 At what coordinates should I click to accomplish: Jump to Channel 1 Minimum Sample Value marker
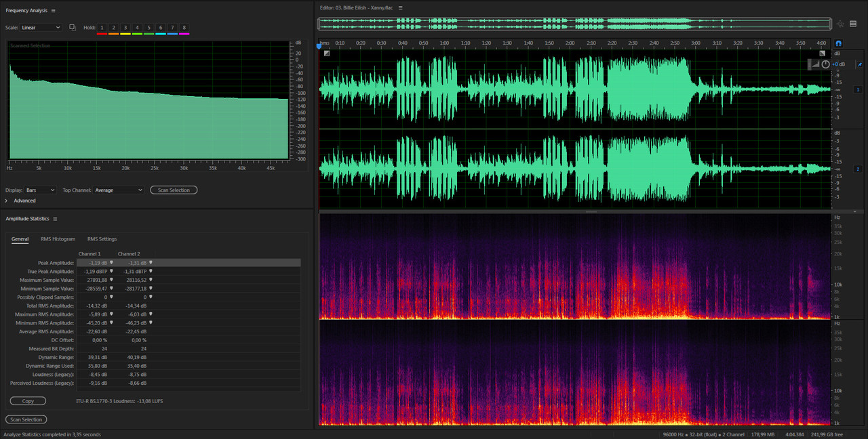[x=111, y=289]
